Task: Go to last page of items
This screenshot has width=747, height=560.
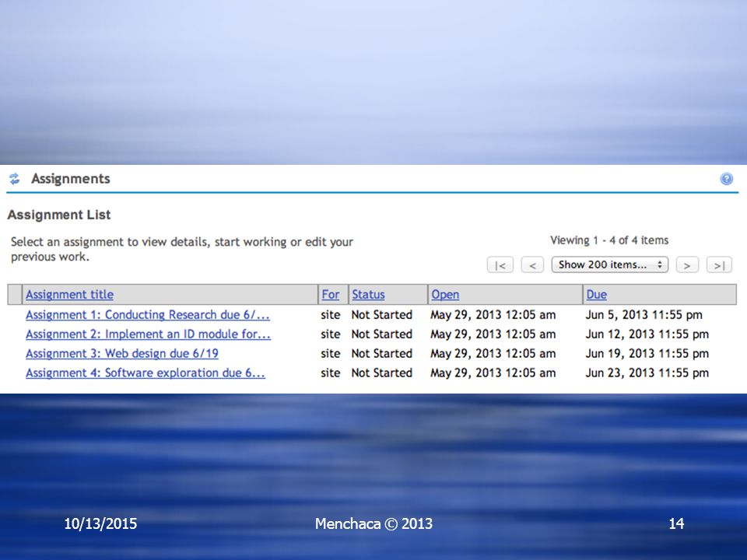Action: (x=719, y=264)
